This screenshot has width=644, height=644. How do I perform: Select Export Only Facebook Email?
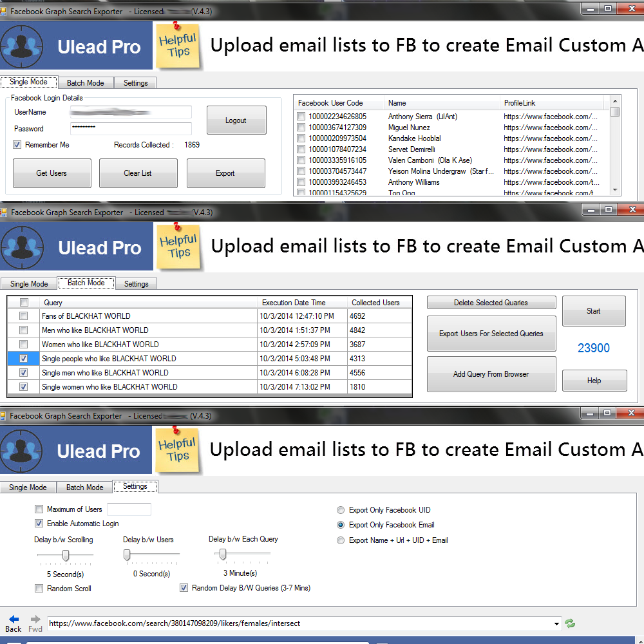(x=341, y=525)
